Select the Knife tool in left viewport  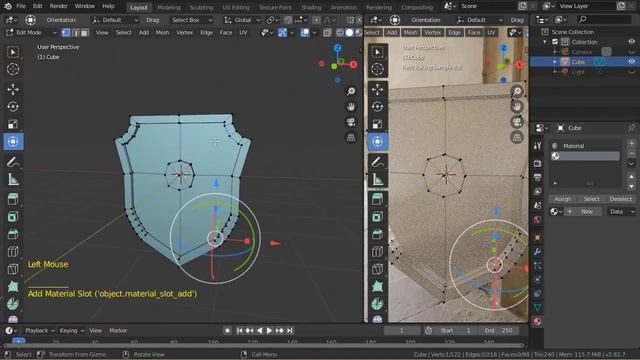[x=13, y=269]
